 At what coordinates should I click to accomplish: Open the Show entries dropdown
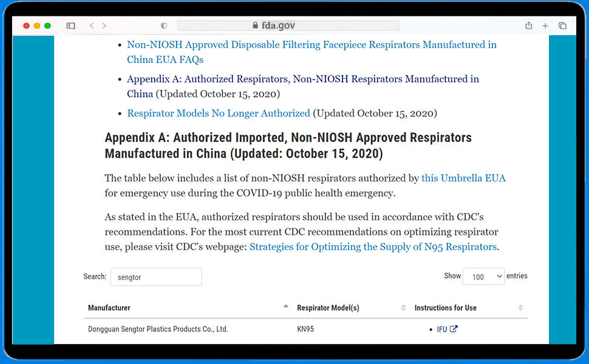[483, 277]
